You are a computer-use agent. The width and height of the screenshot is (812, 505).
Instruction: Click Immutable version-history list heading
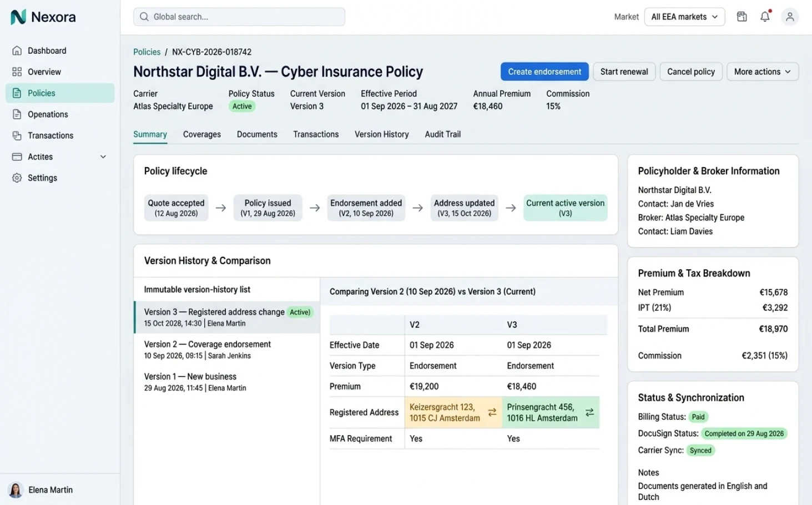click(197, 290)
